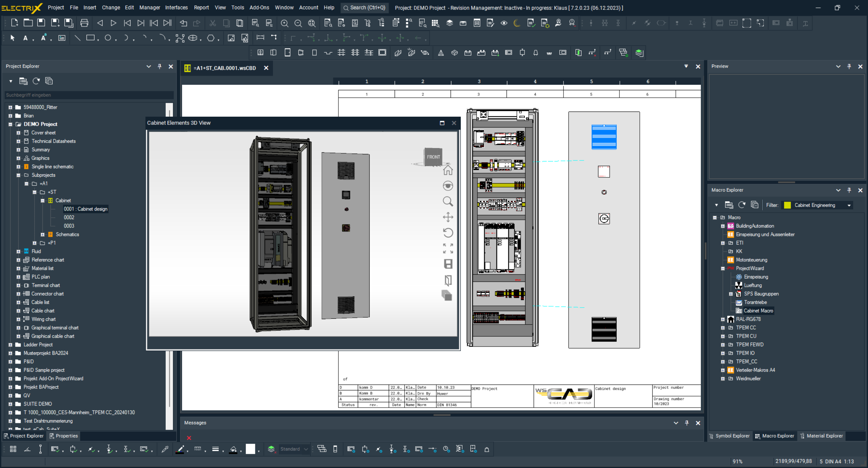Image resolution: width=868 pixels, height=468 pixels.
Task: Click the Suchbegriff eingeben search field
Action: 88,95
